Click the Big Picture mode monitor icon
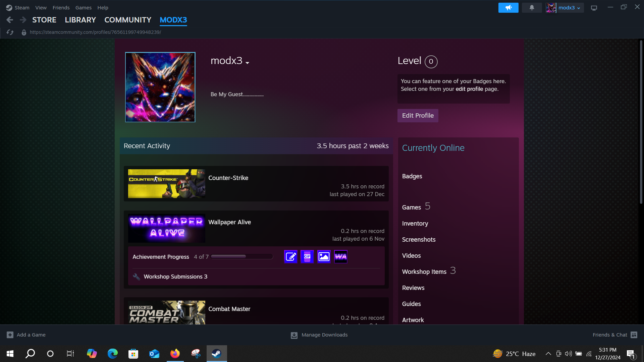Screen dimensions: 644x362 (594, 8)
